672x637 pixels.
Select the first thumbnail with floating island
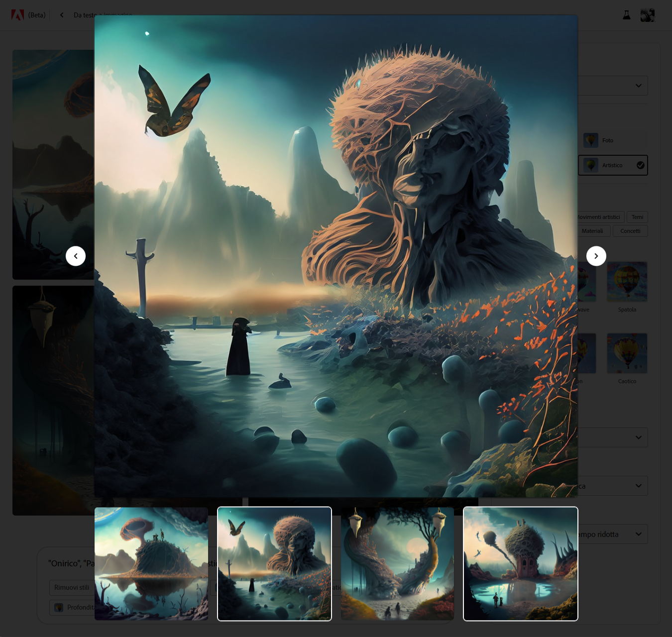click(x=151, y=564)
